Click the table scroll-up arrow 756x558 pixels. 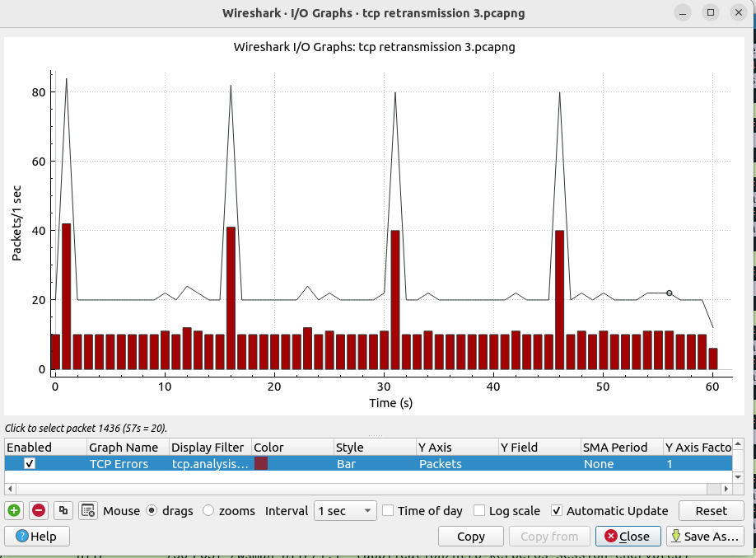pyautogui.click(x=738, y=443)
